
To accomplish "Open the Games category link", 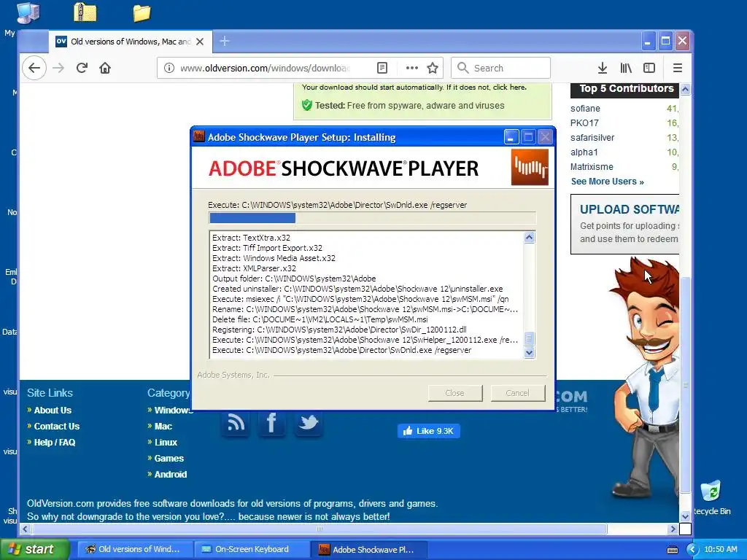I will click(169, 459).
